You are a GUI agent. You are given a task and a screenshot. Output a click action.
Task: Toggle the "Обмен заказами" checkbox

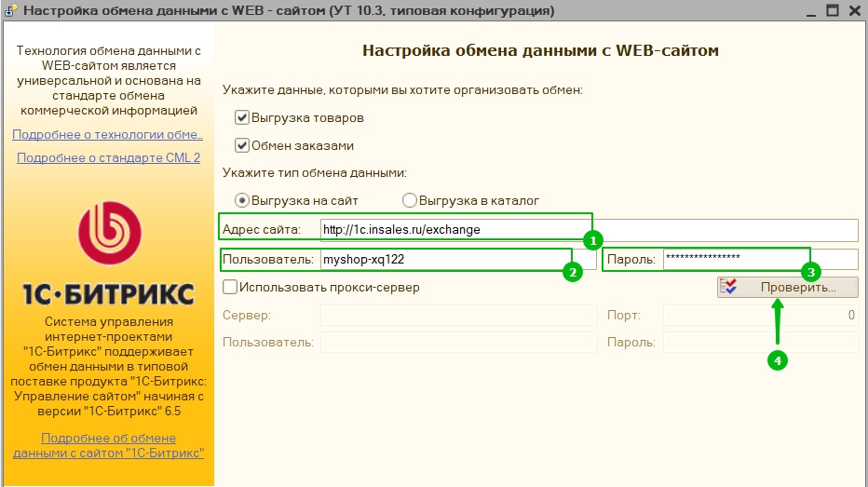coord(241,145)
